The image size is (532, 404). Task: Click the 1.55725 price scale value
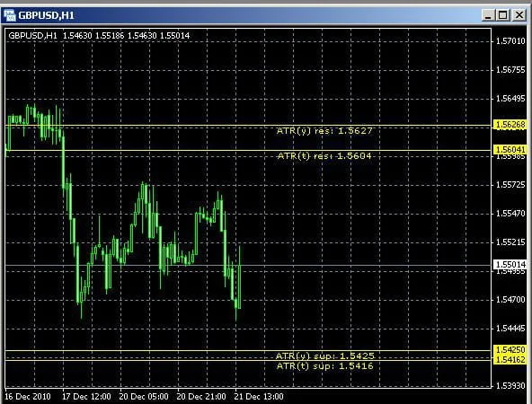pos(510,185)
